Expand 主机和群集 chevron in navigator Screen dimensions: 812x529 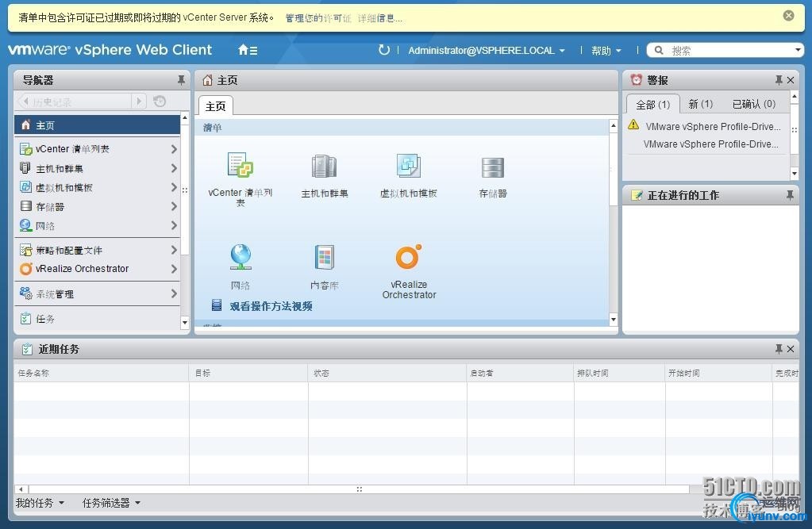[174, 168]
